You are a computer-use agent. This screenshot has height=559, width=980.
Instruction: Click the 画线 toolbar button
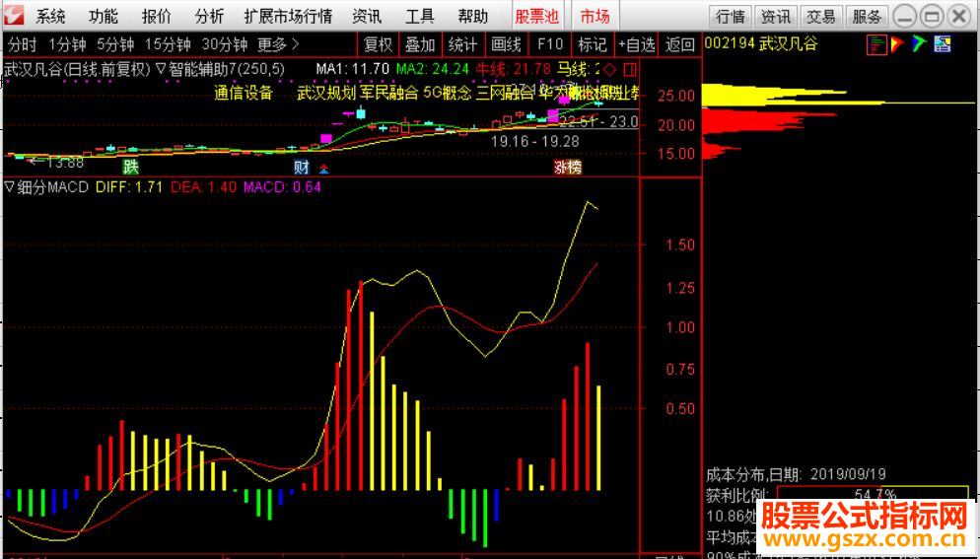[x=506, y=45]
